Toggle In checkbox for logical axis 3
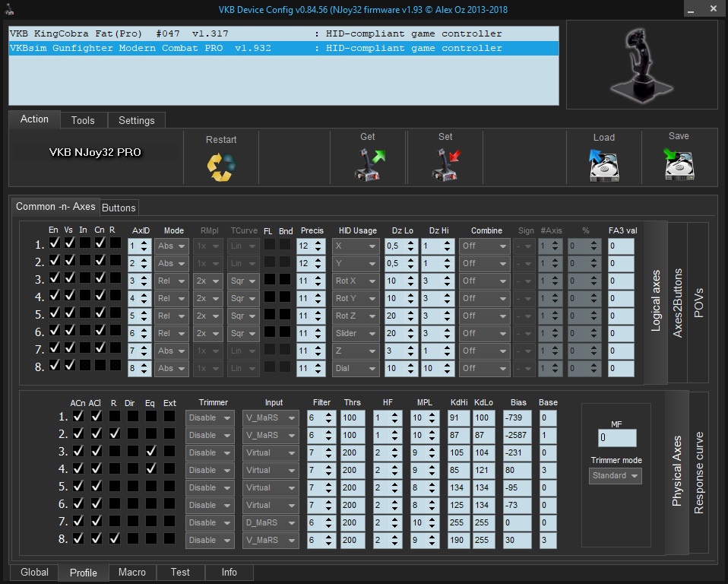The width and height of the screenshot is (728, 584). coord(84,278)
